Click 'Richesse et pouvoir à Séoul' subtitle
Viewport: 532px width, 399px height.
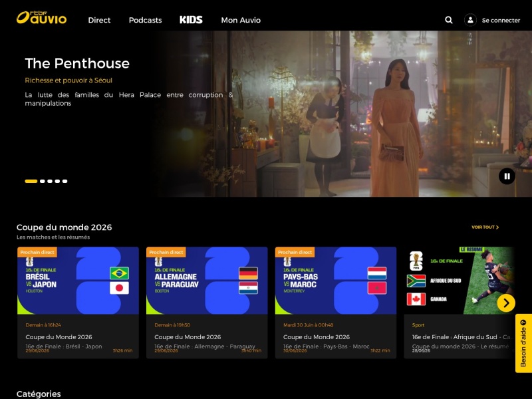pyautogui.click(x=68, y=80)
